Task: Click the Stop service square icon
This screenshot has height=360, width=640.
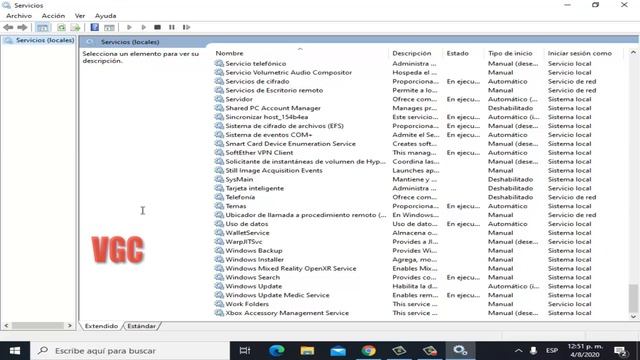Action: [158, 27]
